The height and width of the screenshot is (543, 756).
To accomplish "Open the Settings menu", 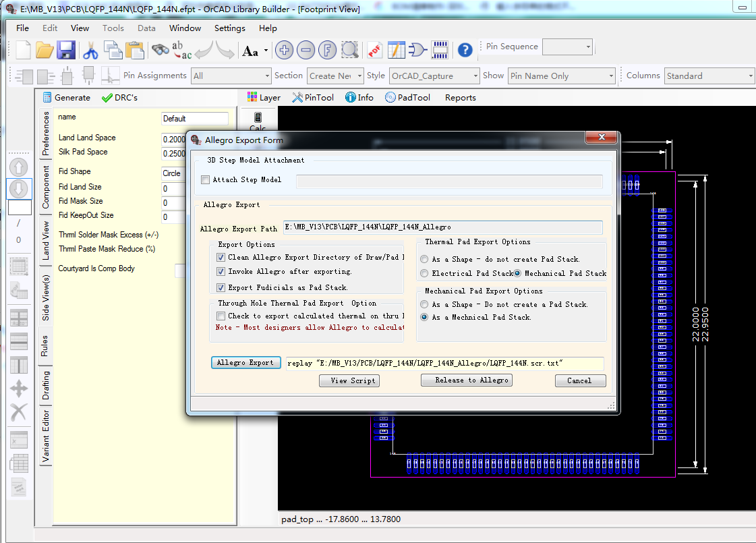I will 229,28.
